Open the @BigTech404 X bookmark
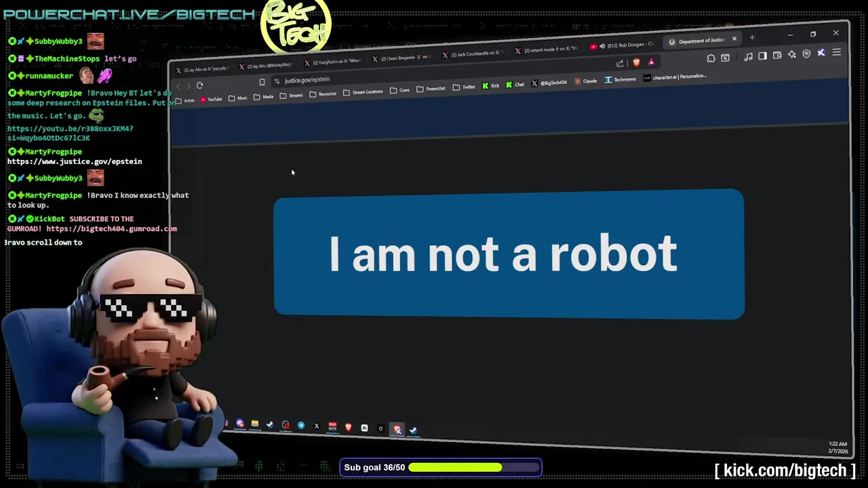This screenshot has height=488, width=868. click(549, 83)
